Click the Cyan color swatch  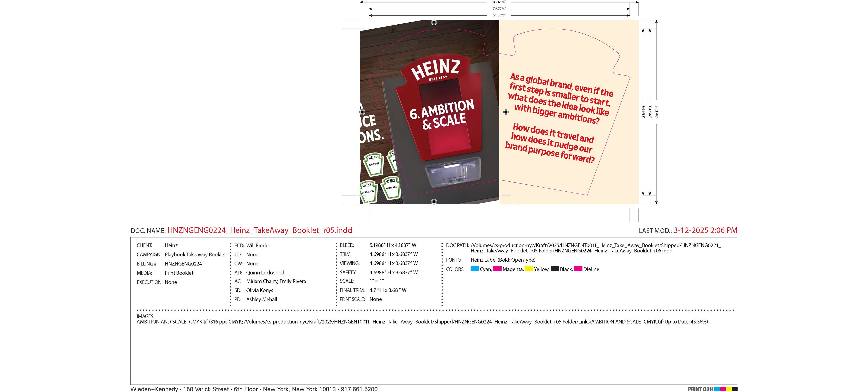pyautogui.click(x=474, y=269)
